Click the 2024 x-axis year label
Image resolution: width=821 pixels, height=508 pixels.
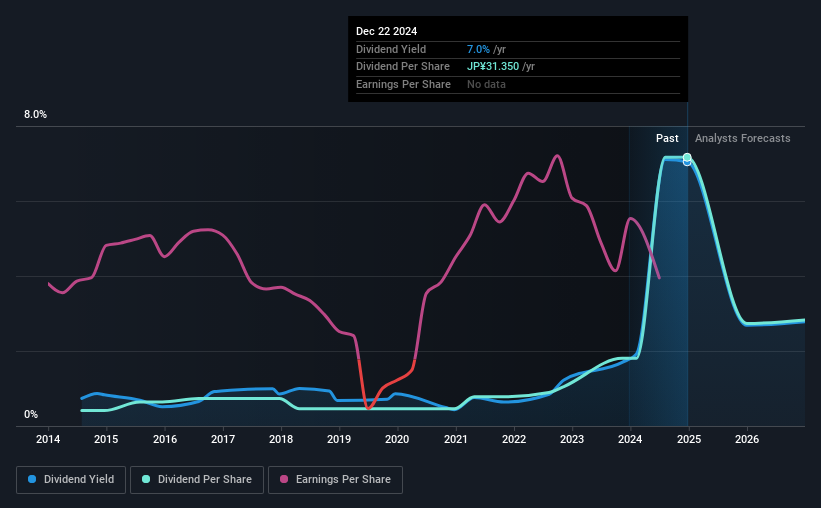click(630, 439)
